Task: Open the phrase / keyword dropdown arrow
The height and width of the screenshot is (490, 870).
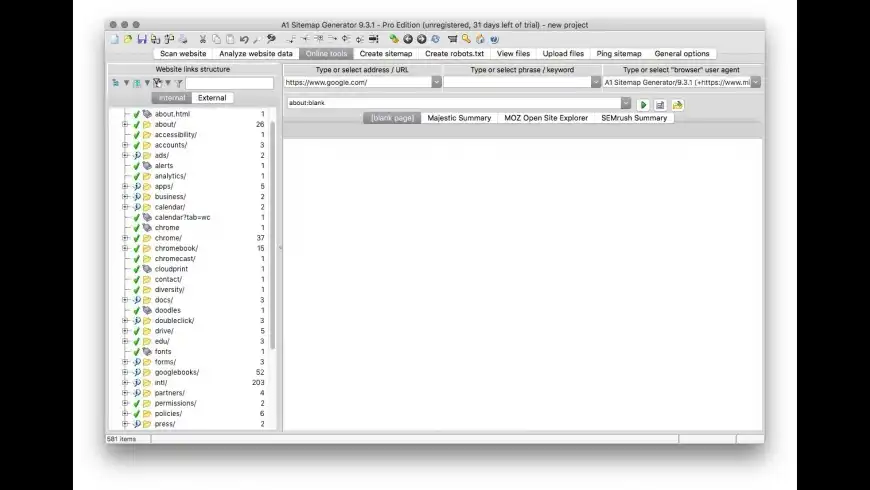Action: coord(596,82)
